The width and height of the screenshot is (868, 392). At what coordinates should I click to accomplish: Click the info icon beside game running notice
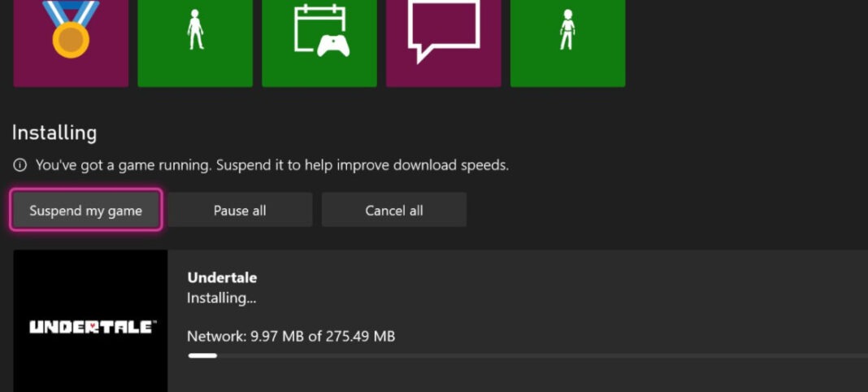click(x=20, y=165)
